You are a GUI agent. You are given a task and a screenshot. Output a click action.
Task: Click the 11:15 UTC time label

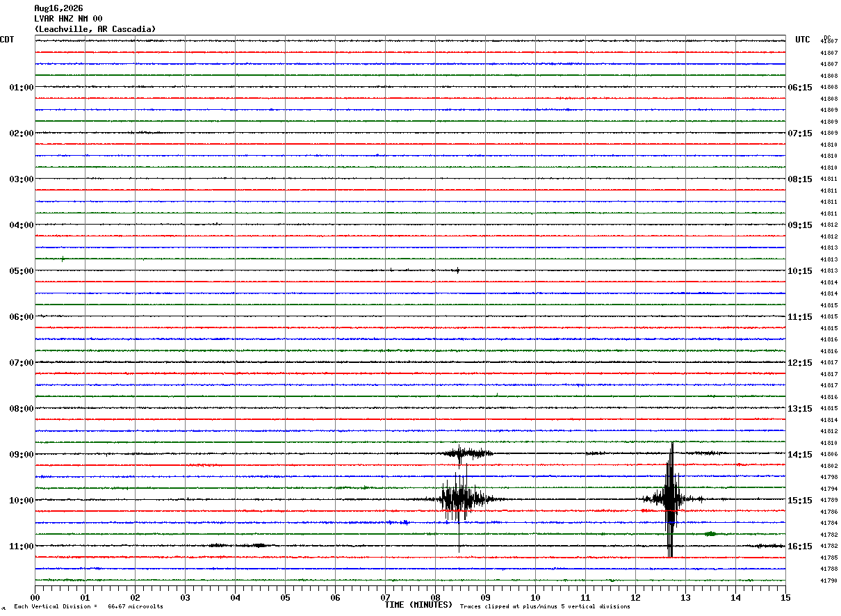pos(800,317)
